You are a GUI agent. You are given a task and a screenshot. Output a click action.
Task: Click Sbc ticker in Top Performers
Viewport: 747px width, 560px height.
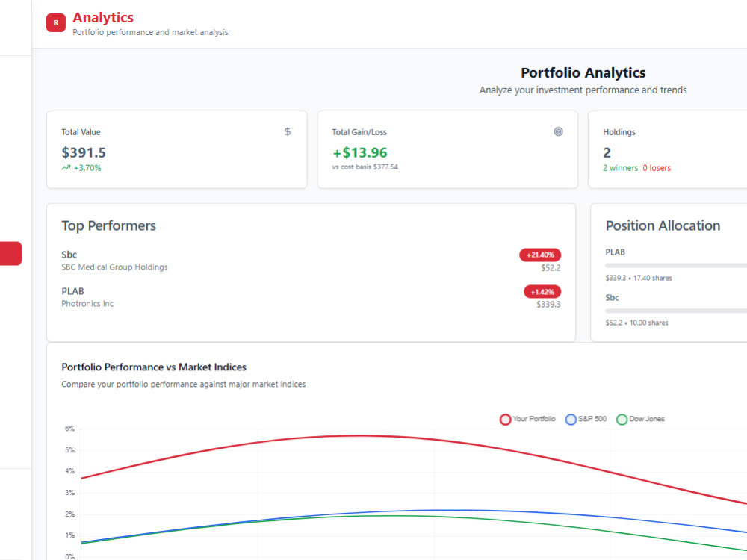(69, 255)
